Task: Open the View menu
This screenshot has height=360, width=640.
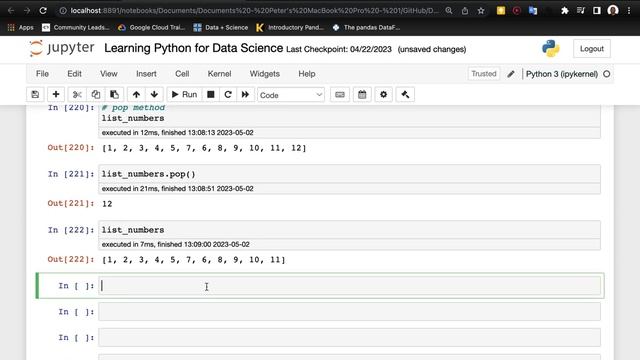Action: tap(109, 74)
